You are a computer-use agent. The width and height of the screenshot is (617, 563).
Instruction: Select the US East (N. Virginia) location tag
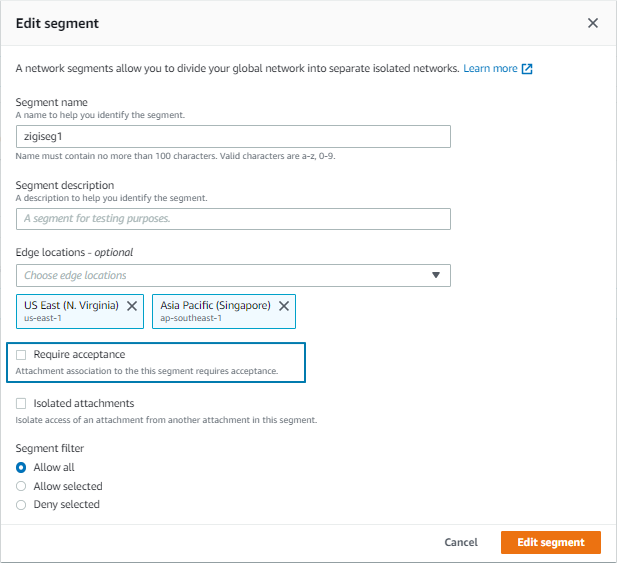click(71, 311)
